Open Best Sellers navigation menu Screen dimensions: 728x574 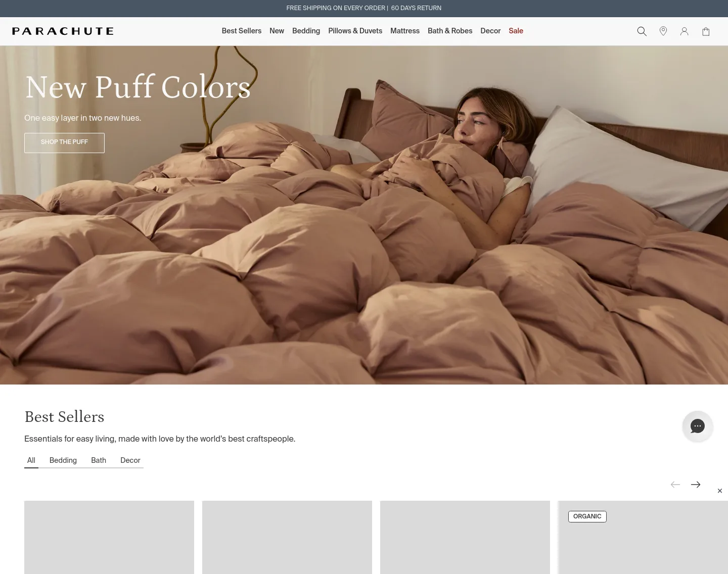click(x=242, y=31)
